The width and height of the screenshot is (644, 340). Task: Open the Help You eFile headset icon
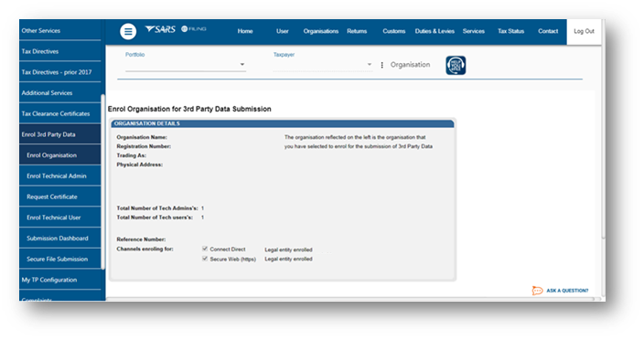click(456, 65)
